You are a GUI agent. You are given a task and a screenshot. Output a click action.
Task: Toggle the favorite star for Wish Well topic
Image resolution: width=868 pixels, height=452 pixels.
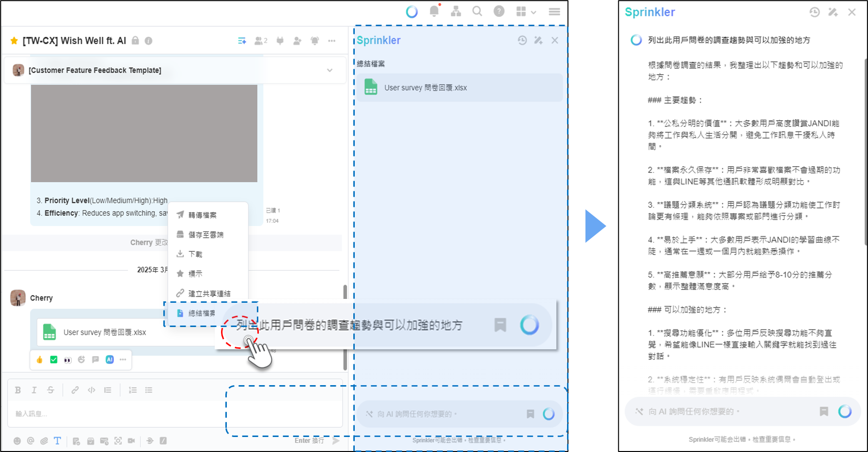tap(14, 41)
